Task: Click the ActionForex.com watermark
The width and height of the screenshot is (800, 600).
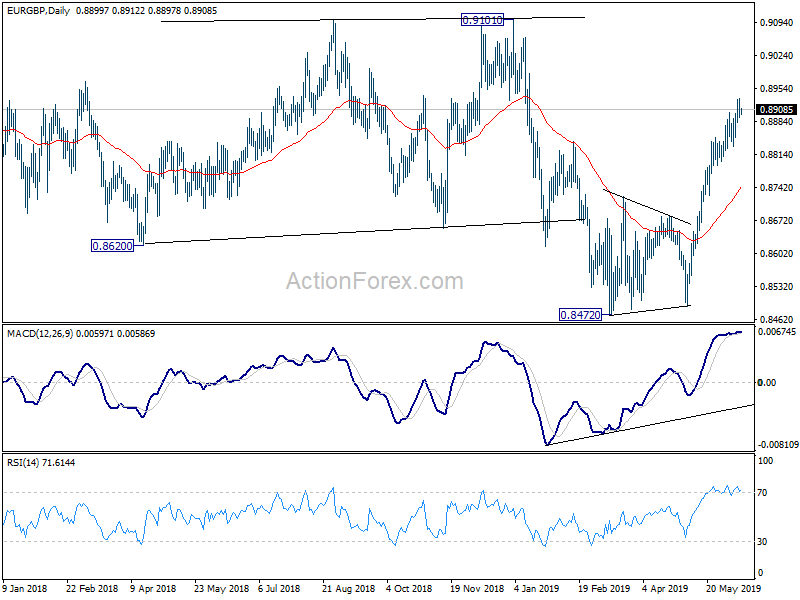Action: pos(374,281)
